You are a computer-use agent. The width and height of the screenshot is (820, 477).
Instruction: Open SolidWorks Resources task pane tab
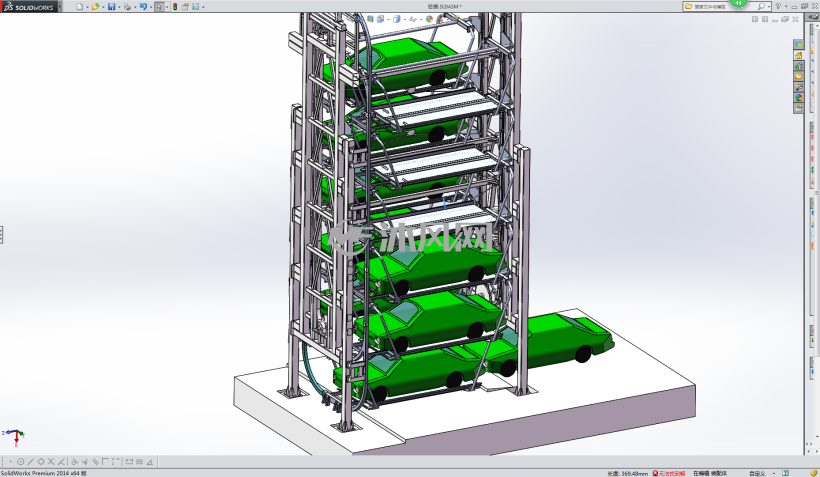coord(799,55)
